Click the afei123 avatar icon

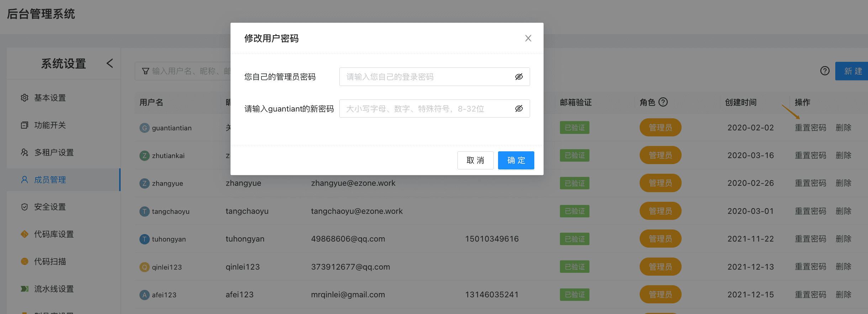[x=144, y=295]
